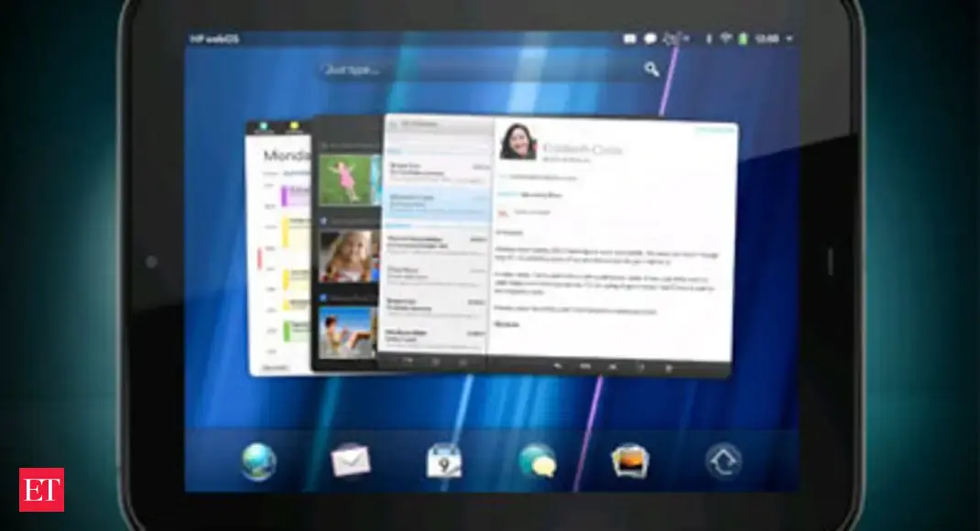The height and width of the screenshot is (531, 980).
Task: Open the app launcher arrow icon
Action: (723, 461)
